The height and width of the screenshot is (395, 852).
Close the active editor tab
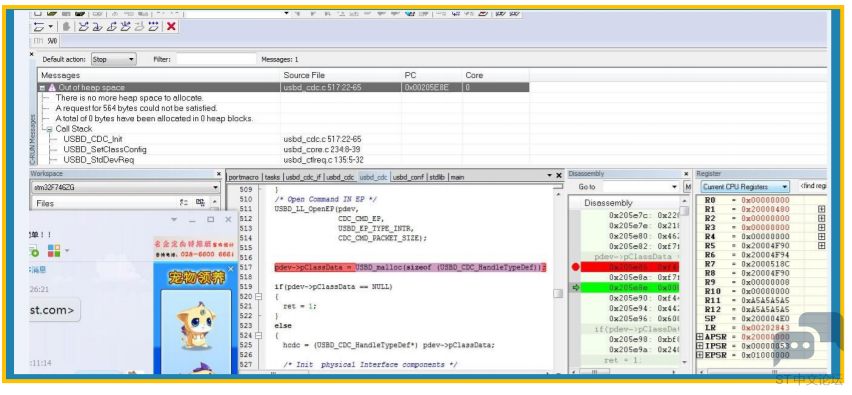(x=559, y=175)
